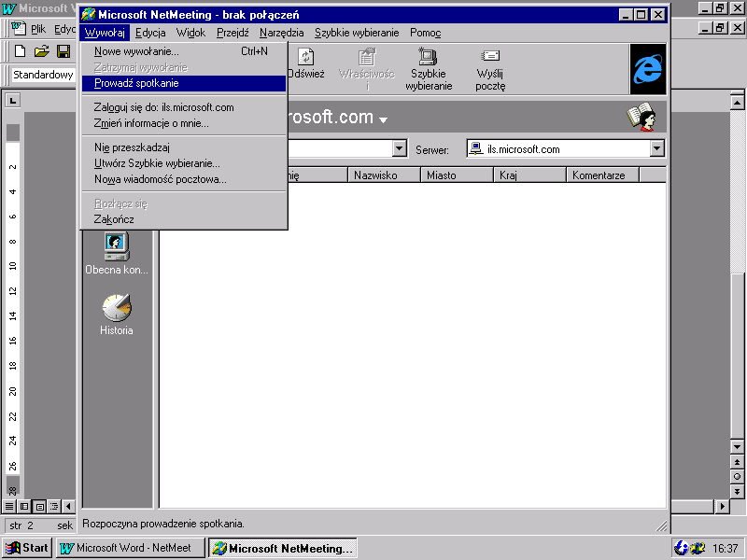Screen dimensions: 747x560
Task: Select Prowadź spotkanie menu item
Action: (184, 83)
